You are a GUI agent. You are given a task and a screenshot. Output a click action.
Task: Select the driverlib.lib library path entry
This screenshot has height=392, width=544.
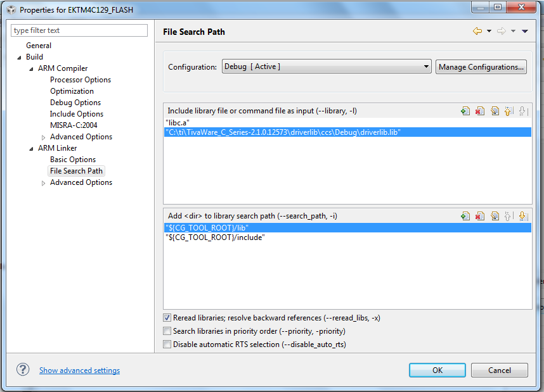347,132
